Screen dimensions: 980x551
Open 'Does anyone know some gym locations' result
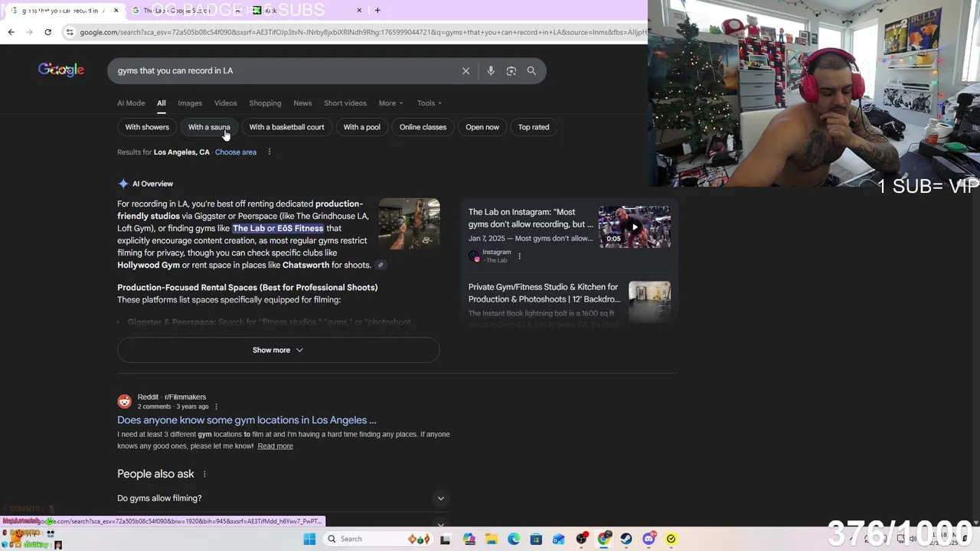[247, 420]
